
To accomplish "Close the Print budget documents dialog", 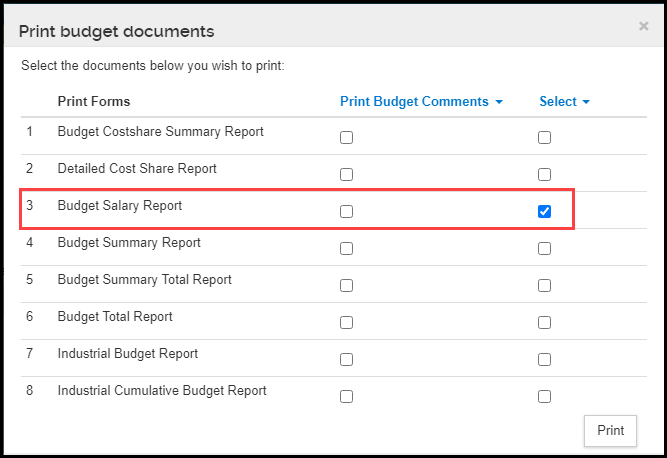I will [643, 26].
